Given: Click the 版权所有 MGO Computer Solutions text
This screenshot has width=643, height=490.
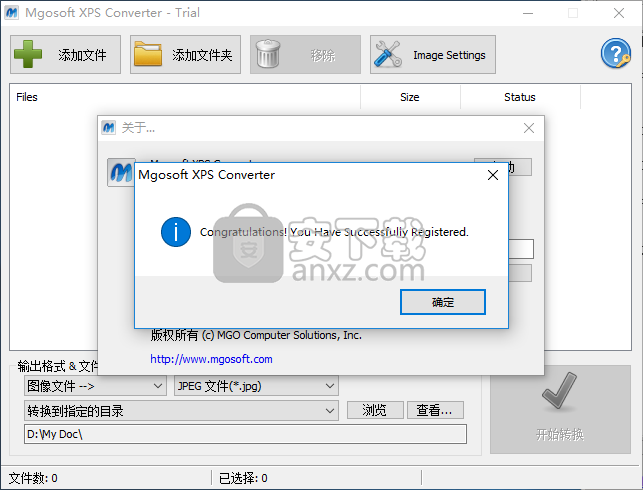Looking at the screenshot, I should (x=256, y=335).
